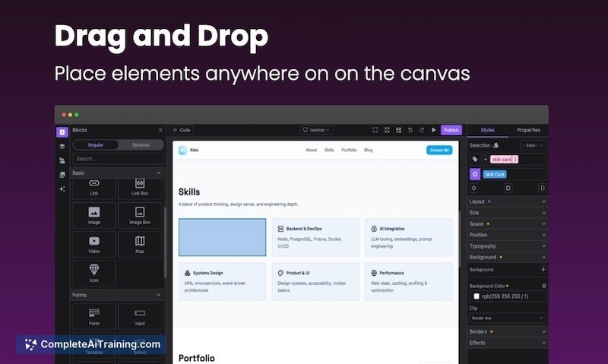The width and height of the screenshot is (608, 364).
Task: Click the undo arrow in toolbar
Action: pos(410,130)
